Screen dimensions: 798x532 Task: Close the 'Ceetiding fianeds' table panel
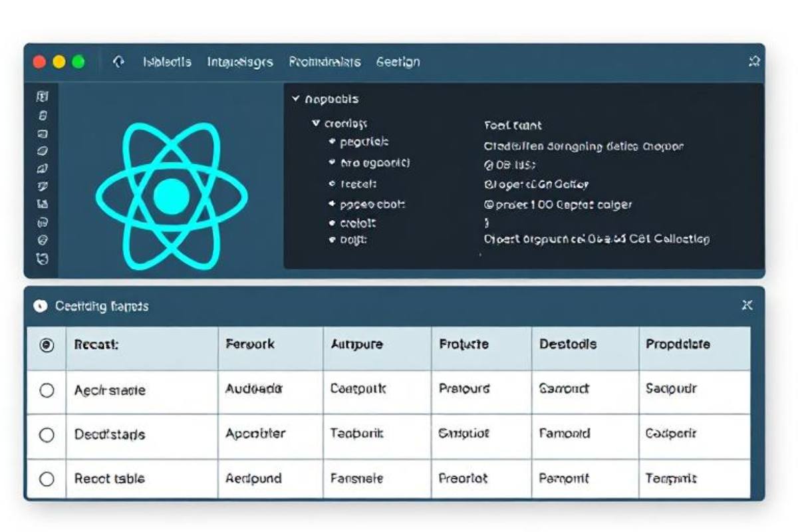747,305
